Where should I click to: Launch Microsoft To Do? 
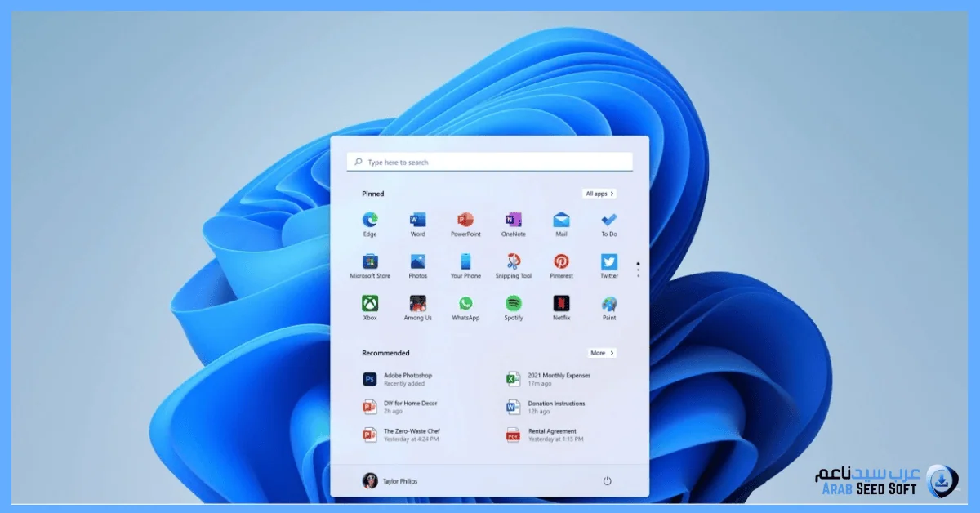pyautogui.click(x=608, y=221)
